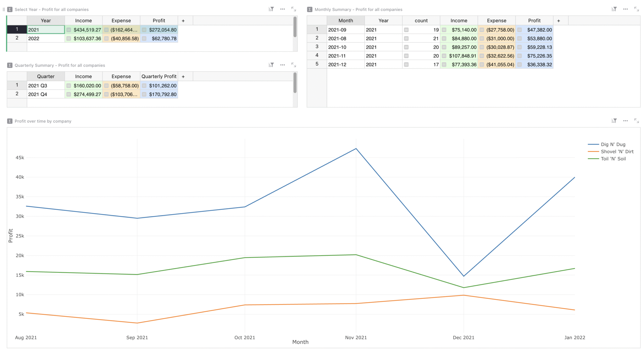
Task: Open sort and filter for Select Year widget
Action: pos(271,9)
